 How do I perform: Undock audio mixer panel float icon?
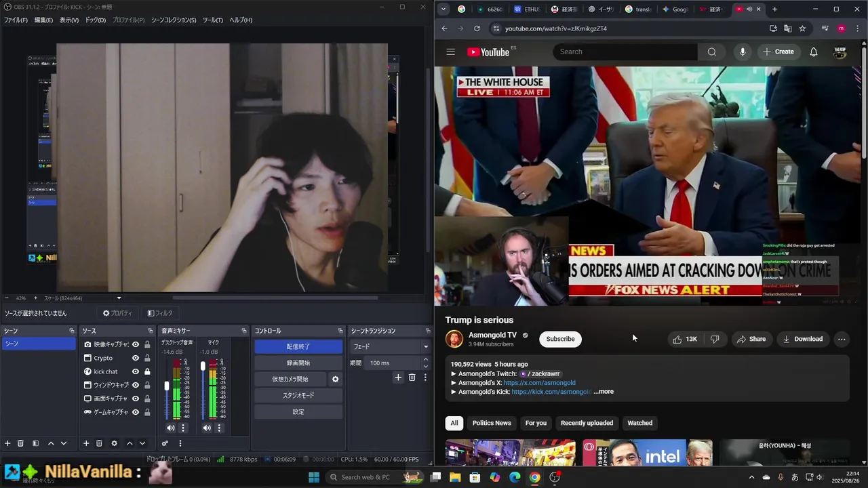pos(243,331)
